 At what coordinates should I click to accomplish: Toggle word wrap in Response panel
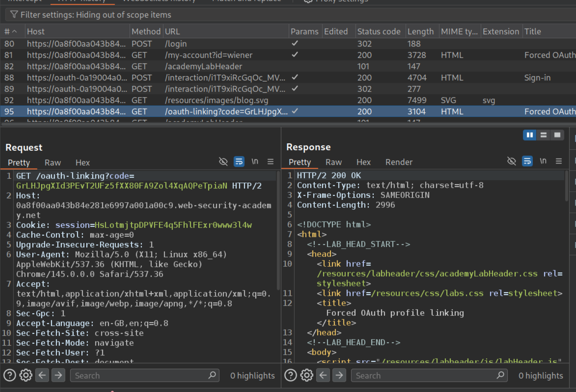(x=527, y=161)
